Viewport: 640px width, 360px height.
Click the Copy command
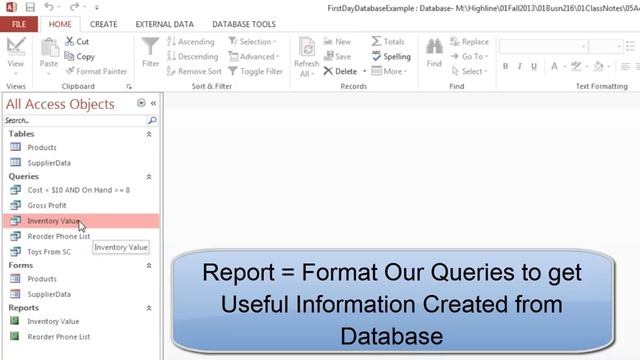pos(80,56)
